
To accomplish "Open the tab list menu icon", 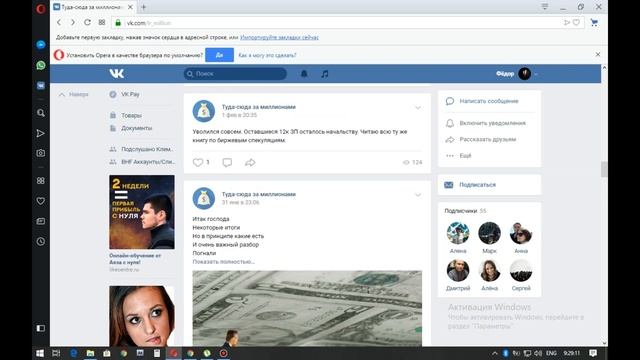I will (x=545, y=7).
